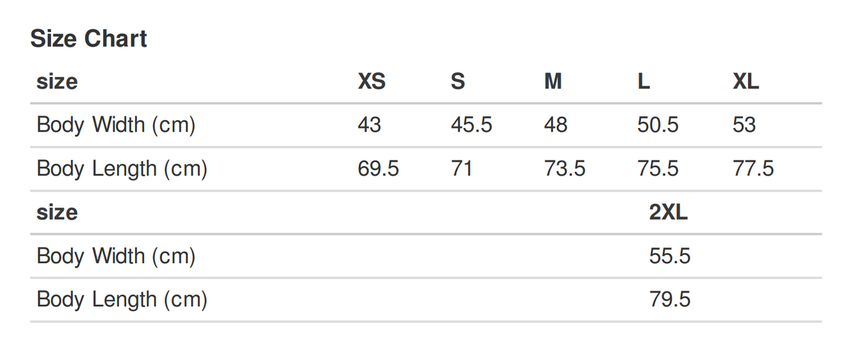868x357 pixels.
Task: Select the 75.5 body length cell
Action: 657,169
